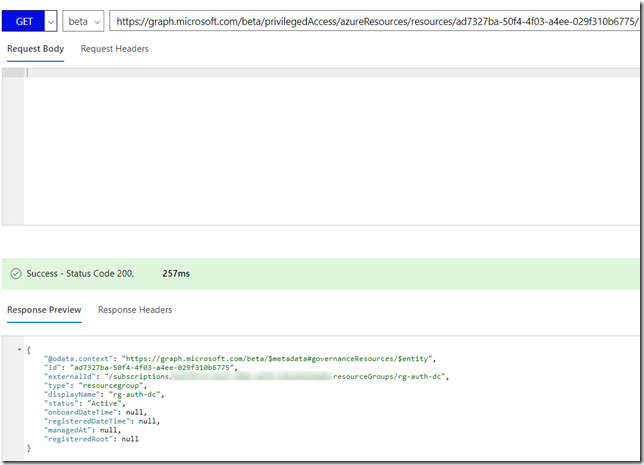This screenshot has height=465, width=644.
Task: Click the id value ad7327ba-50f4-4f03-a4ee-029f310b6775
Action: (152, 368)
